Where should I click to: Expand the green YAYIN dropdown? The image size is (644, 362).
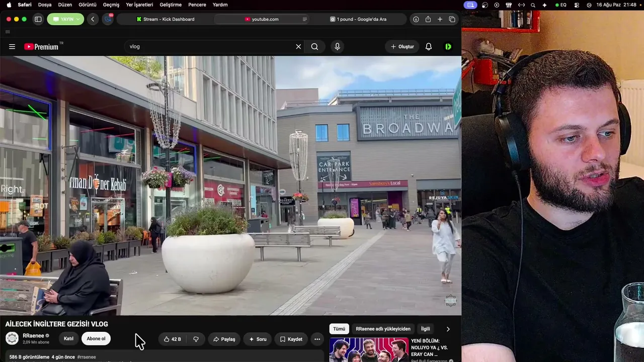click(65, 19)
